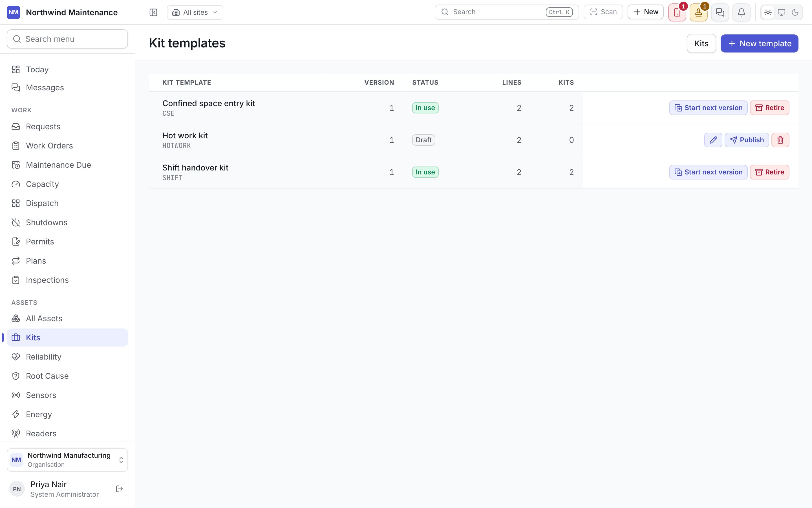The image size is (812, 508).
Task: Click the Dispatch grid icon
Action: click(x=16, y=203)
